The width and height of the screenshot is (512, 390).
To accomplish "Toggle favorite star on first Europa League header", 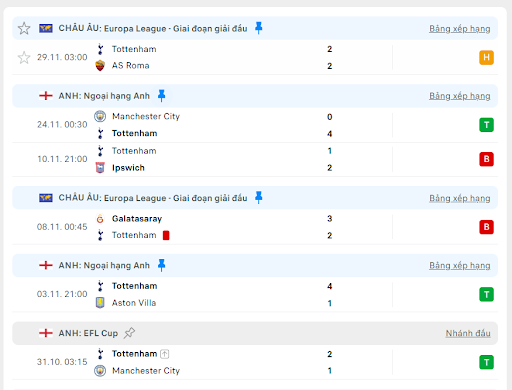I will 24,28.
